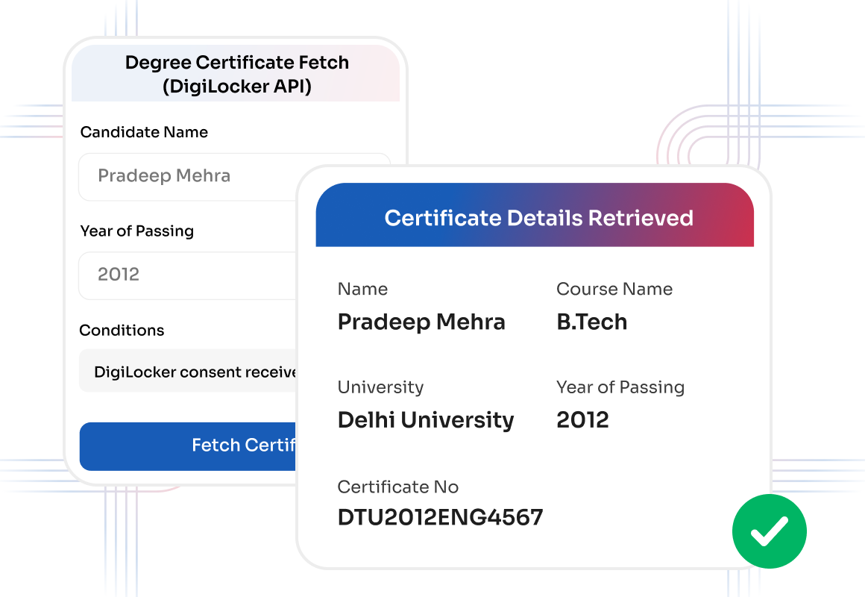This screenshot has height=597, width=868.
Task: Click the DigiLocker consent received condition chip
Action: (x=188, y=371)
